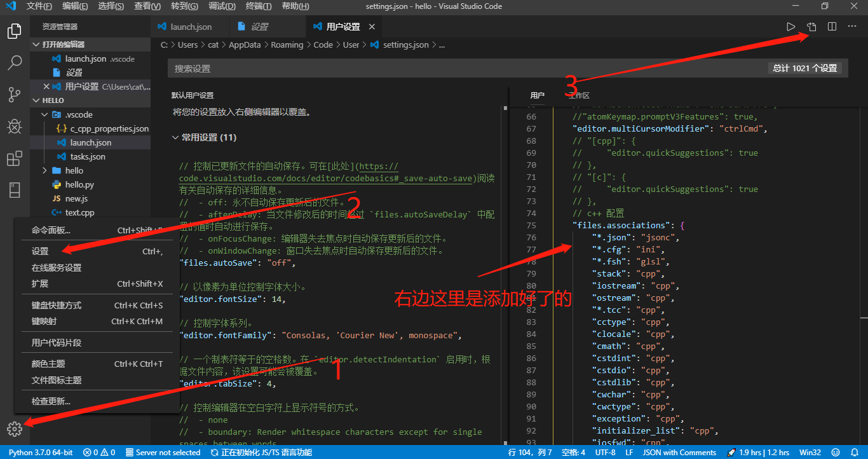Switch to launch.json editor tab
The height and width of the screenshot is (459, 868).
click(x=190, y=27)
